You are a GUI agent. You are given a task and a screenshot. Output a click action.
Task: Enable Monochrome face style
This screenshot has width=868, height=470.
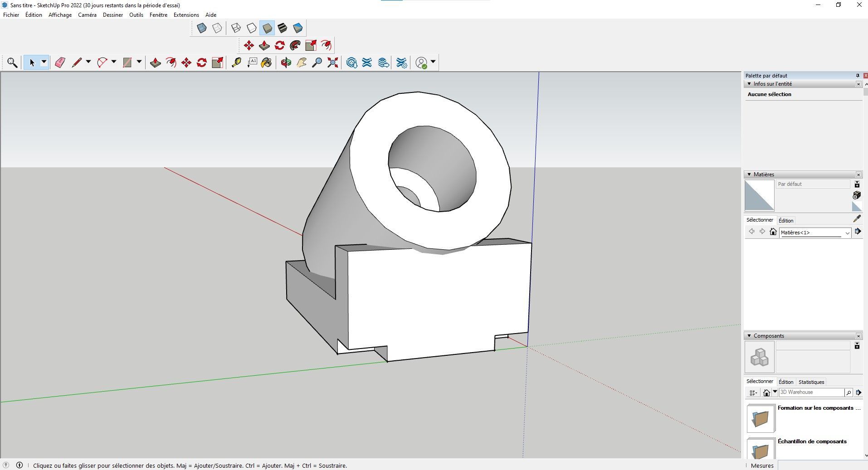pos(298,29)
